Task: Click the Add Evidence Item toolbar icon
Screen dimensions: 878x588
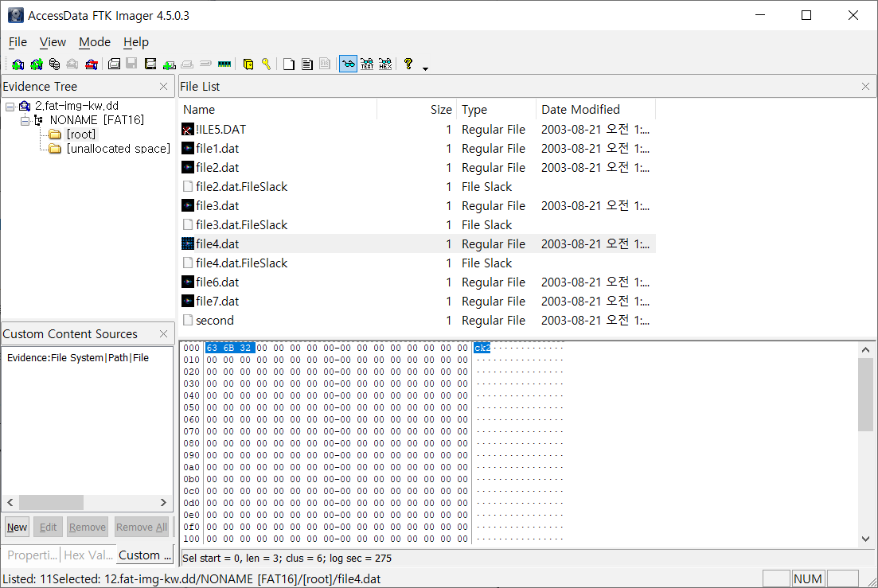Action: point(18,64)
